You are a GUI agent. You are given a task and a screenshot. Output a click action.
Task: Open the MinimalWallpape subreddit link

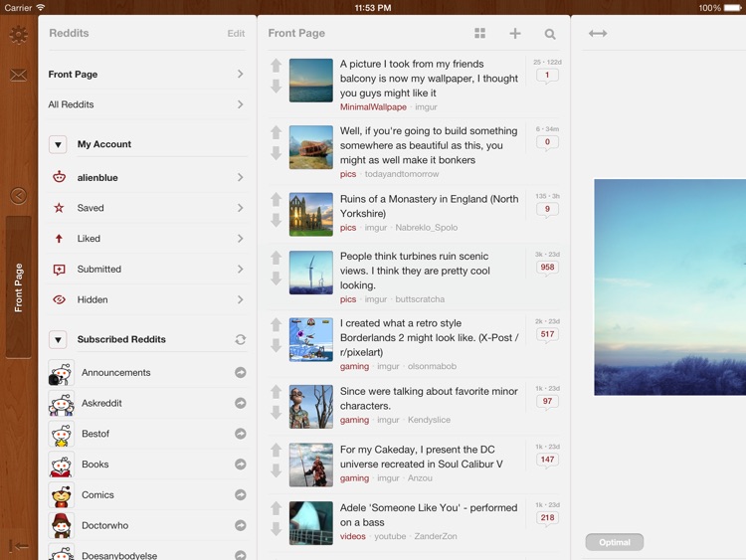[373, 107]
